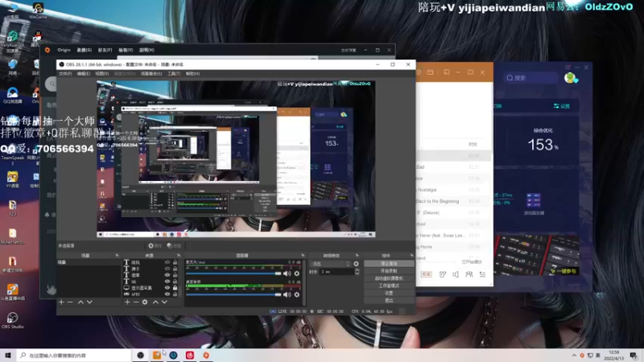Toggle visibility of first text source in OBS

click(167, 262)
